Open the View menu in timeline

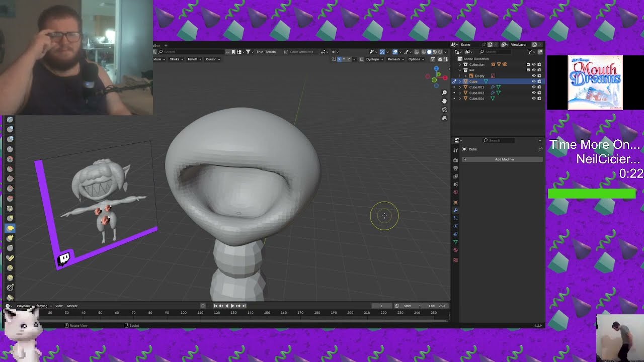tap(59, 306)
